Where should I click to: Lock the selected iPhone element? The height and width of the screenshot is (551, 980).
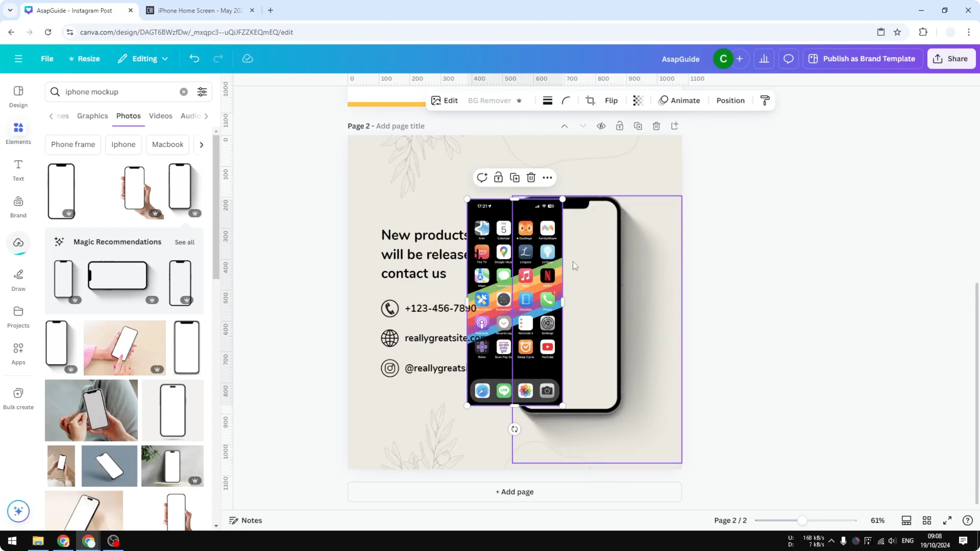click(498, 177)
